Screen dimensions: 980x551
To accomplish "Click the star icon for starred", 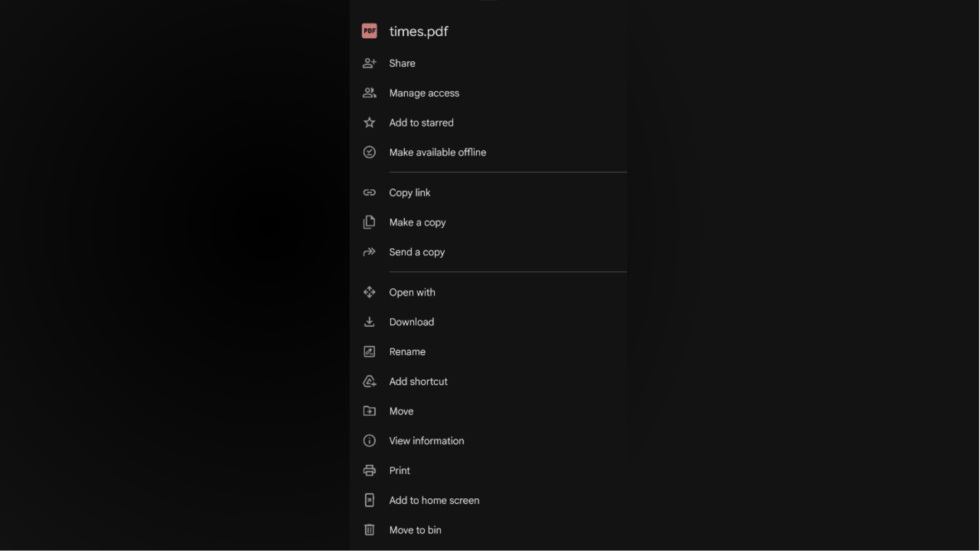I will coord(369,123).
